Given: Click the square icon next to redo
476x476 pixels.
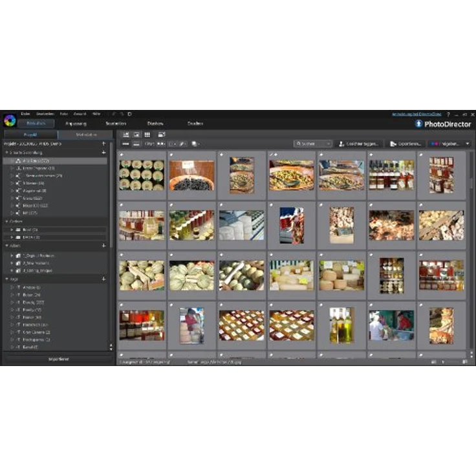Looking at the screenshot, I should [x=129, y=114].
